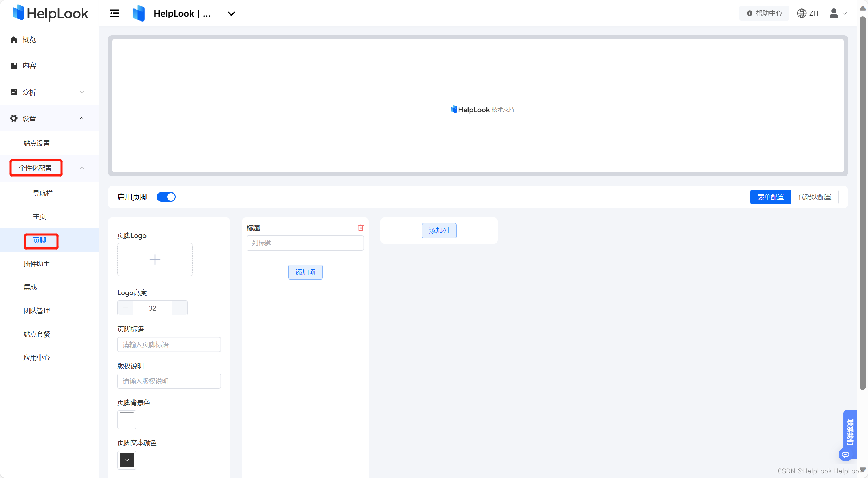
Task: Click the red trash icon on the 标题 column
Action: (x=360, y=228)
